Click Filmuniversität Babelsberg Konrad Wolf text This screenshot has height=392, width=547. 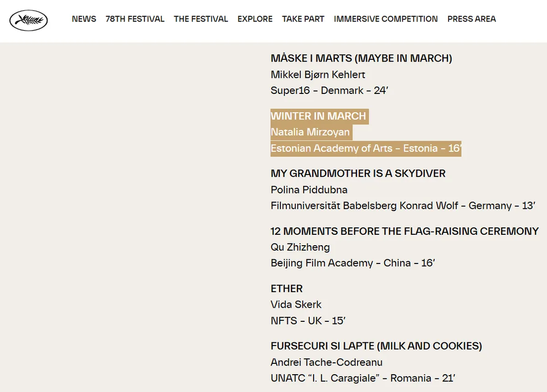365,206
